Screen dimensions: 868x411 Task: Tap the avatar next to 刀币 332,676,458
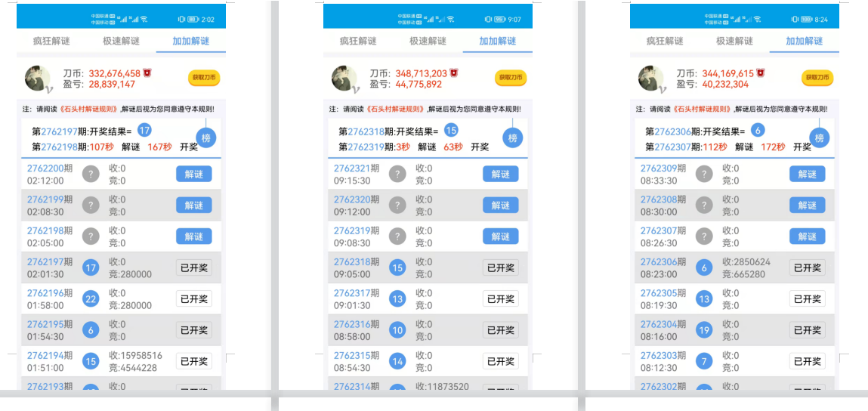tap(38, 79)
